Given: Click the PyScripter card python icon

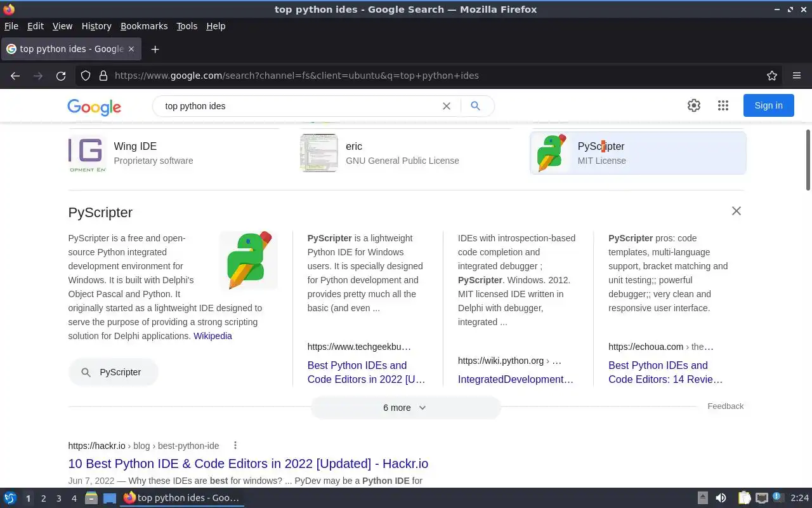Looking at the screenshot, I should click(x=551, y=153).
